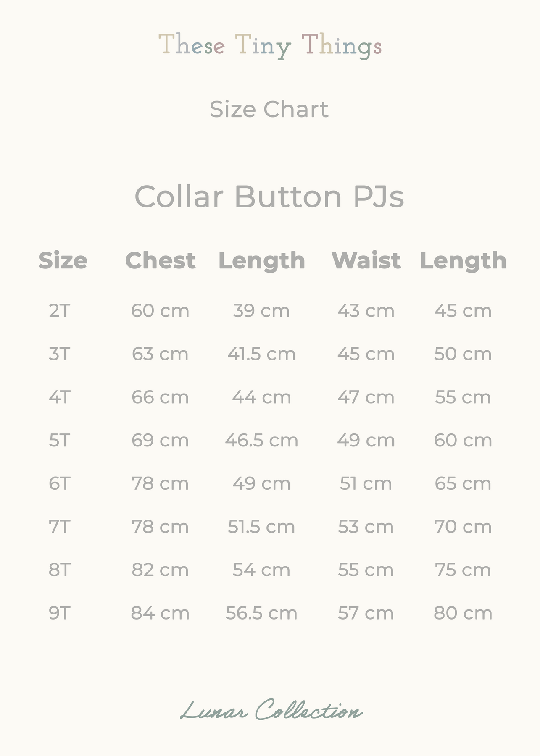
Task: Click the Length header right of Chest
Action: 261,260
